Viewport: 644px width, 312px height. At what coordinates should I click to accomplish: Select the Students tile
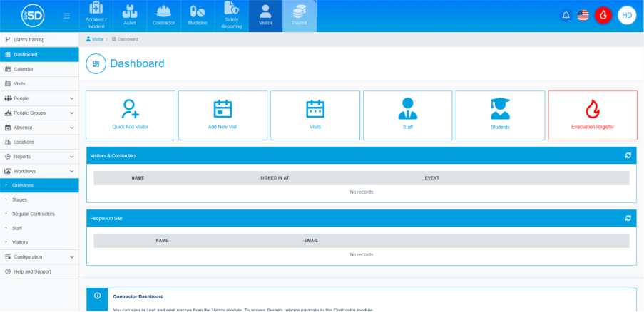point(500,115)
